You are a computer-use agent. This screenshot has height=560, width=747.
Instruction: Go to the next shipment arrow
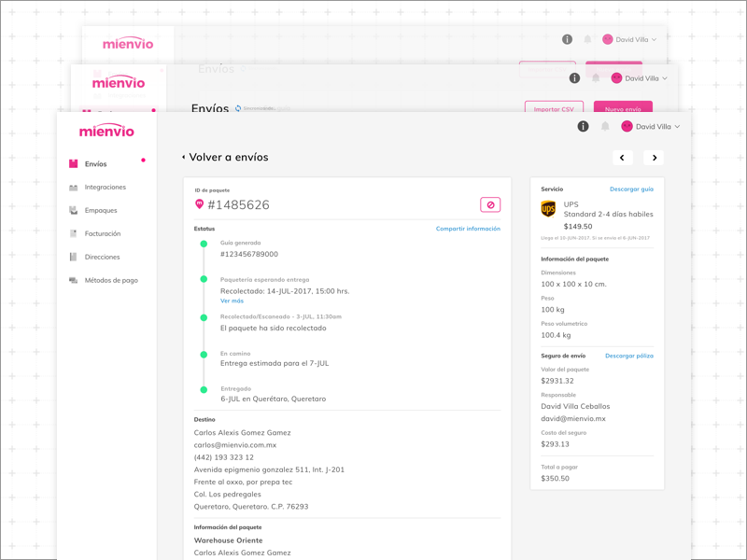point(655,158)
